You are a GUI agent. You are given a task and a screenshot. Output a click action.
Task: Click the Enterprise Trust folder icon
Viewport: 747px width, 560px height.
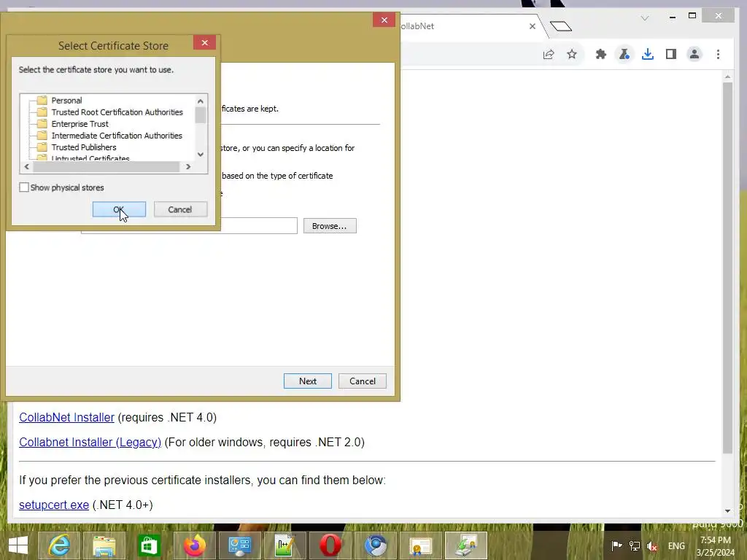(42, 124)
